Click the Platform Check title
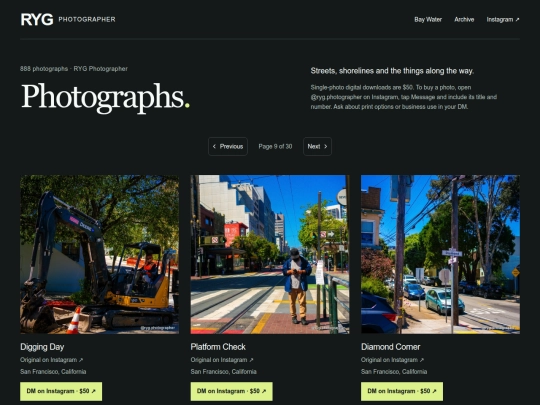This screenshot has width=540, height=405. coord(218,347)
